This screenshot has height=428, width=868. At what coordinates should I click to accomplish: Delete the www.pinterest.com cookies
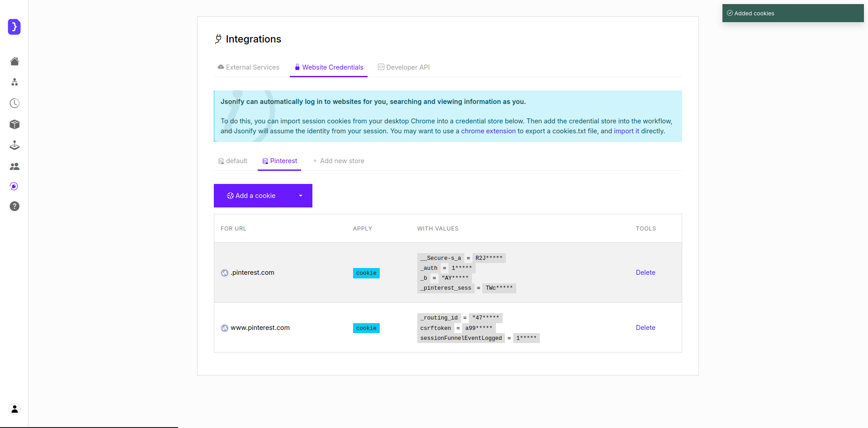coord(645,328)
